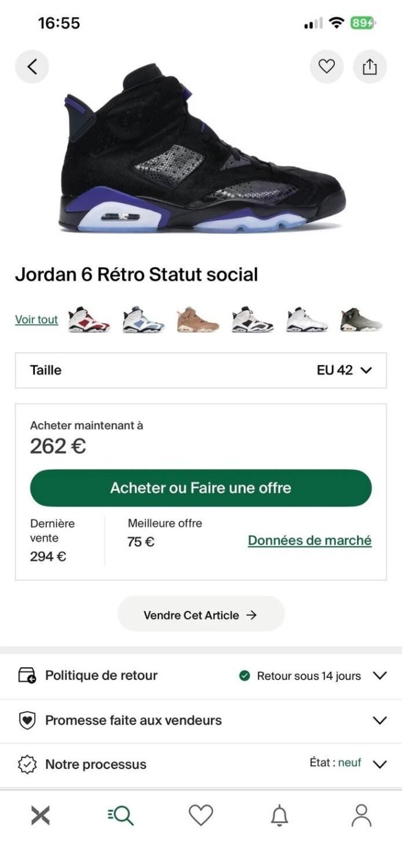Tap Acheter ou Faire une offre button
402x868 pixels.
[x=201, y=488]
